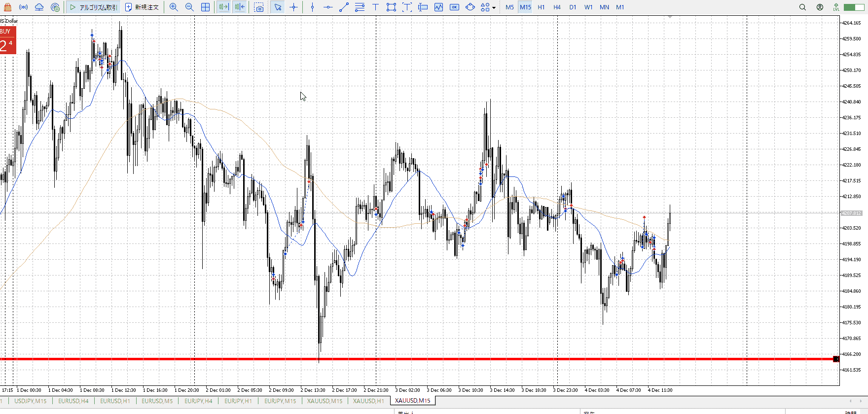Switch to the XAUUSD,H1 chart tab
Image resolution: width=868 pixels, height=414 pixels.
pyautogui.click(x=368, y=401)
